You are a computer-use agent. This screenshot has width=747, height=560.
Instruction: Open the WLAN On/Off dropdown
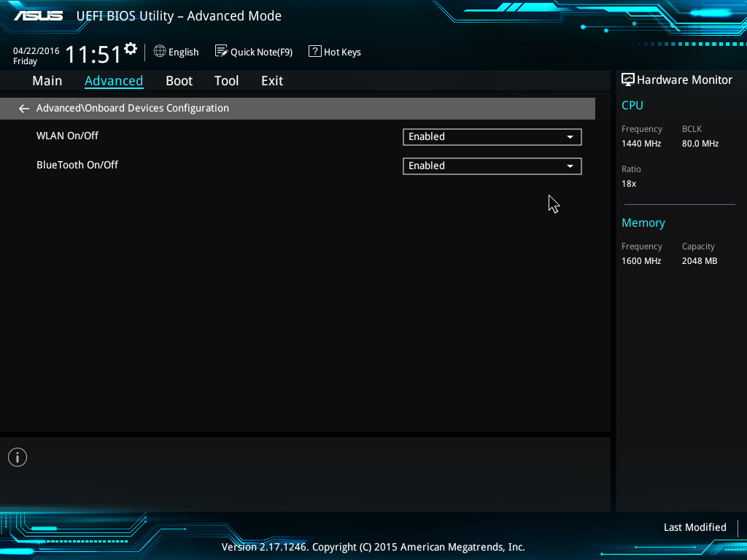(492, 137)
